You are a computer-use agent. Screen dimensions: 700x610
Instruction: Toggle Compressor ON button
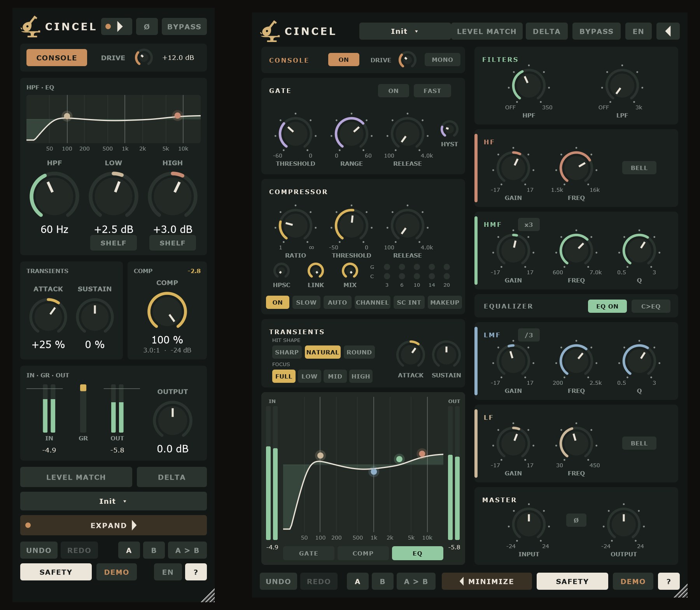277,302
